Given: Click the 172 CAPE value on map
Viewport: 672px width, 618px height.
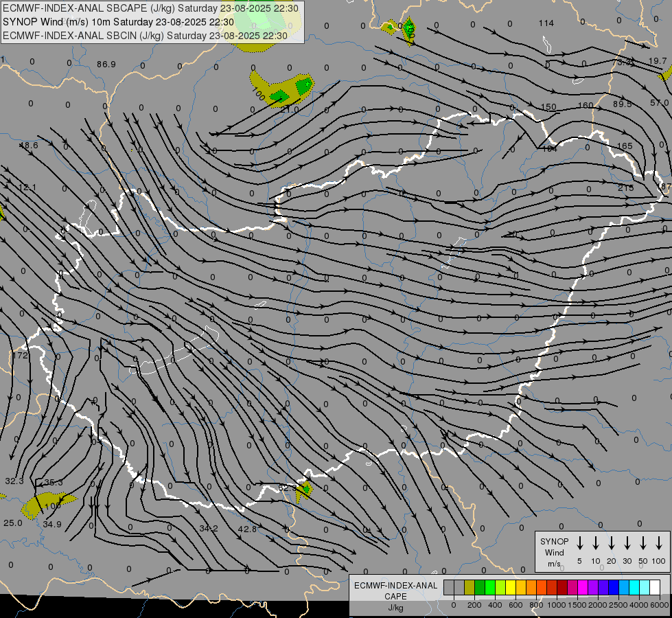Looking at the screenshot, I should pyautogui.click(x=20, y=356).
